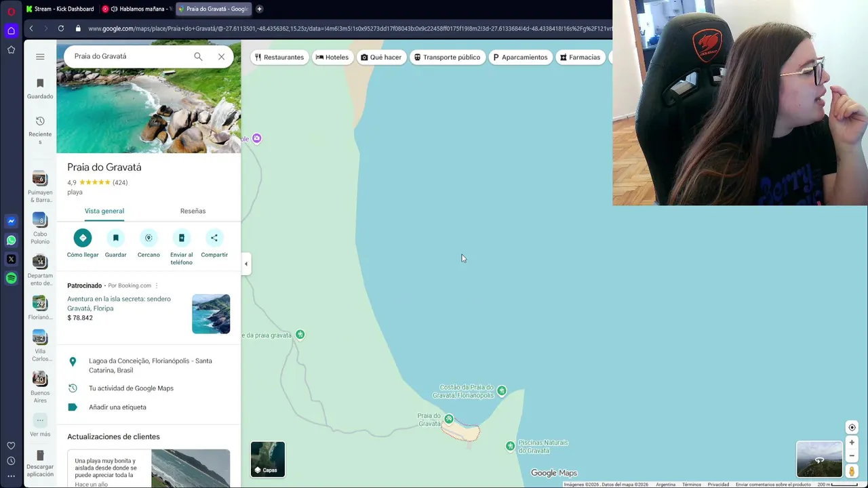The height and width of the screenshot is (488, 868).
Task: Go back in browser history
Action: click(31, 28)
